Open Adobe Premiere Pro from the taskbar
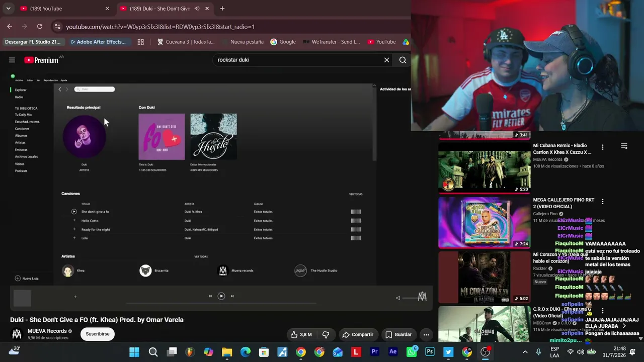Image resolution: width=644 pixels, height=362 pixels. pyautogui.click(x=374, y=352)
